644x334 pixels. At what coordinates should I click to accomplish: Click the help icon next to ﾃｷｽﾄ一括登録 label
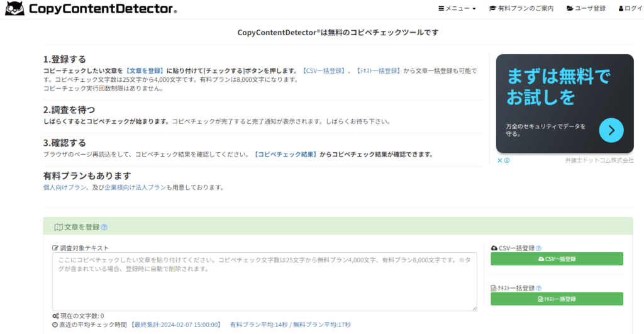tap(547, 288)
